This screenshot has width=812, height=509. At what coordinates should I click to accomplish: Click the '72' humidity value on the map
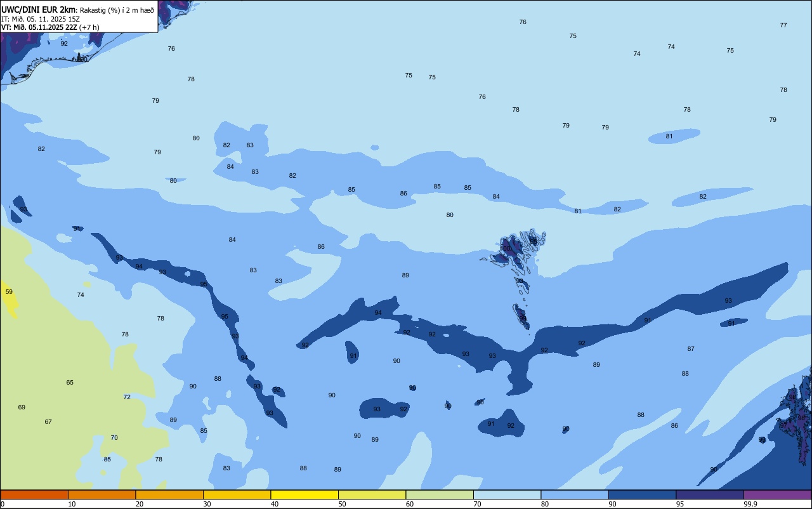127,397
